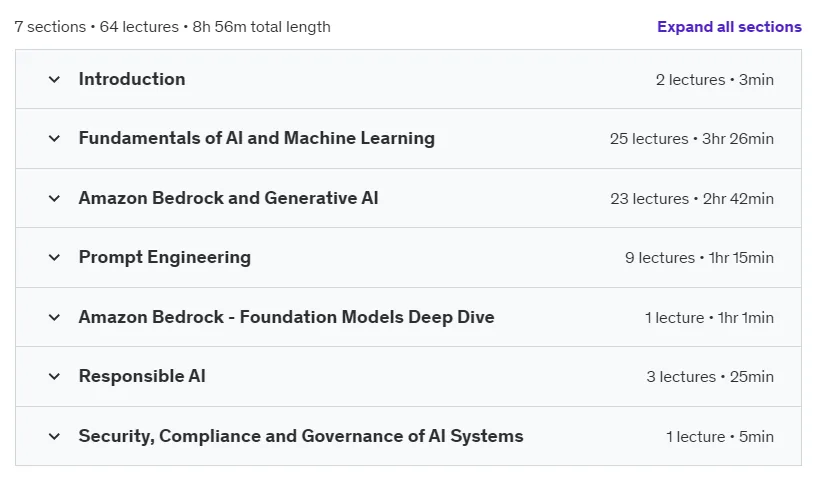Click the 25 lectures • 3hr 26min label
816x479 pixels.
pyautogui.click(x=692, y=138)
